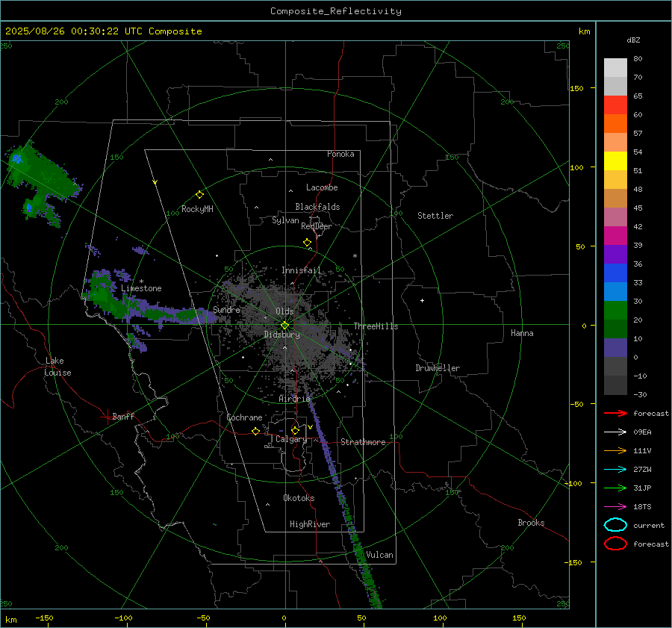Click the Cochrane label

point(244,417)
